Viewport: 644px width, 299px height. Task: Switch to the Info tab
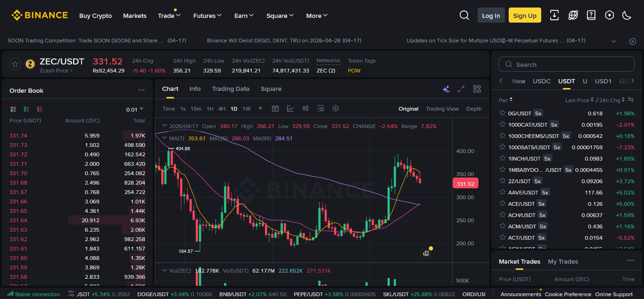click(195, 89)
